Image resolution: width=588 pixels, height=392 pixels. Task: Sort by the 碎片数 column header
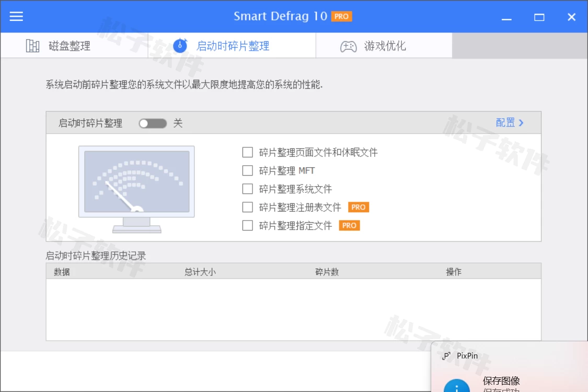(x=327, y=272)
